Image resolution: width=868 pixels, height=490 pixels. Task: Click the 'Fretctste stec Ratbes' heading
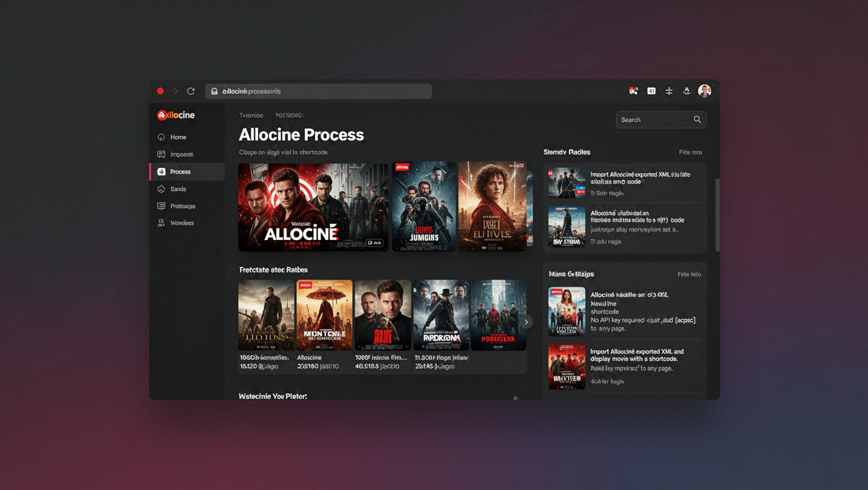[x=273, y=270]
